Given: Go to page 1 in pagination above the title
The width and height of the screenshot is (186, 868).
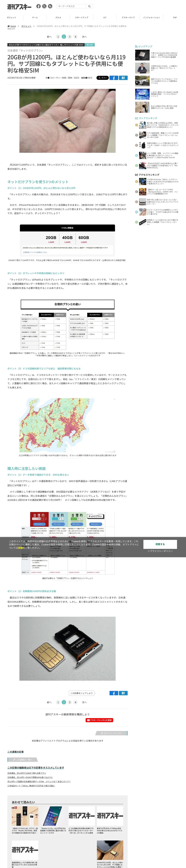Looking at the screenshot, I should [58, 37].
